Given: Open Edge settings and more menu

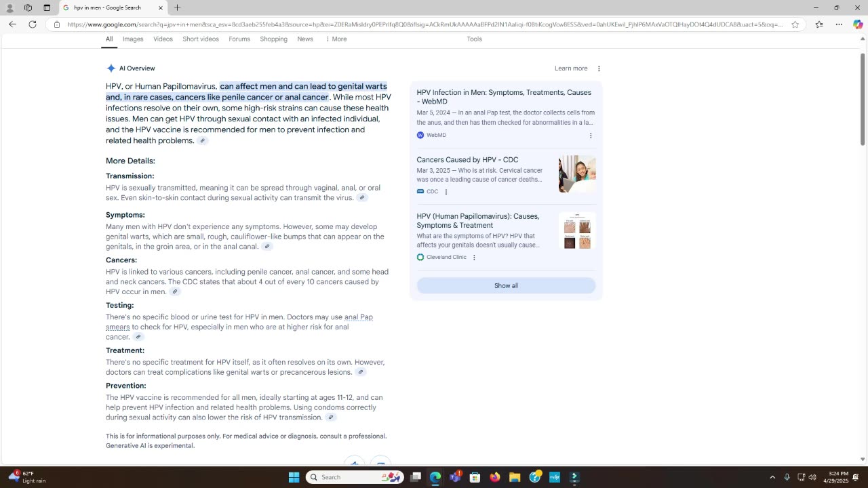Looking at the screenshot, I should pyautogui.click(x=839, y=24).
